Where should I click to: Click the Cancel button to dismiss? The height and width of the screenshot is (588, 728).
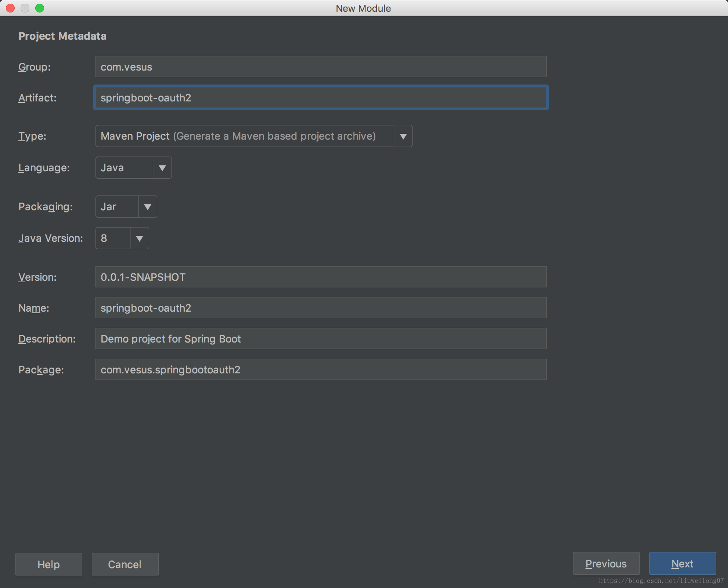pyautogui.click(x=124, y=564)
